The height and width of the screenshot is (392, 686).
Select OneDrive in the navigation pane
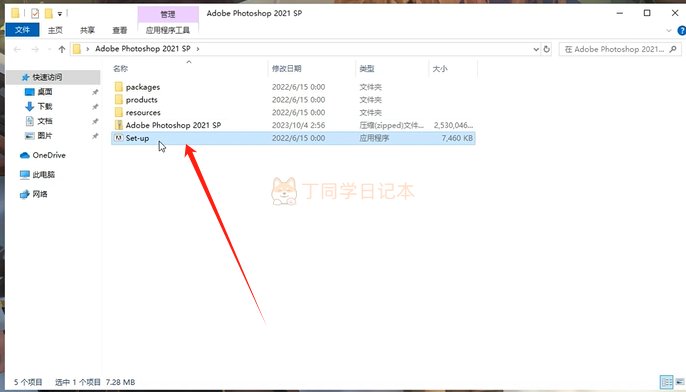tap(49, 155)
